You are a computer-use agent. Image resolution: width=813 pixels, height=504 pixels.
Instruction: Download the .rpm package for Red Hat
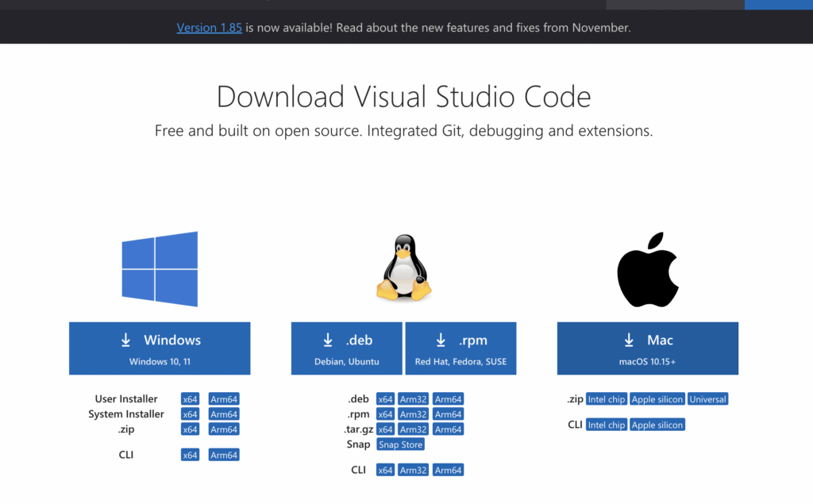point(460,348)
